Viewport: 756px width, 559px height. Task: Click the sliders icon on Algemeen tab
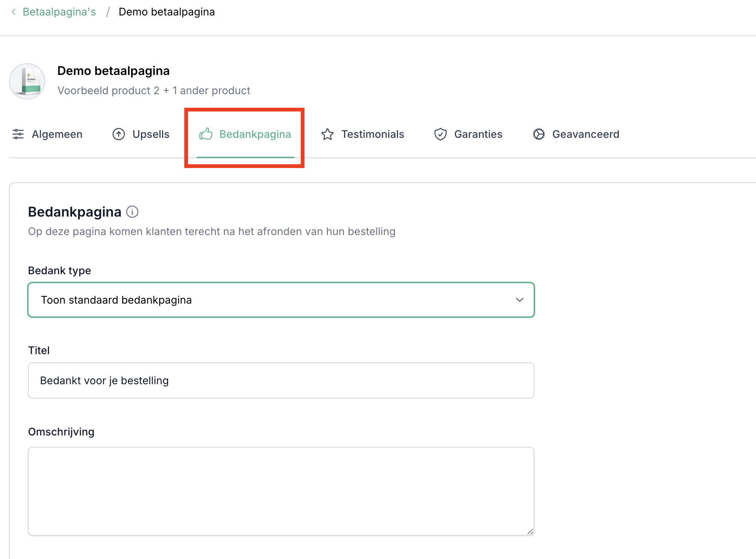pyautogui.click(x=18, y=134)
